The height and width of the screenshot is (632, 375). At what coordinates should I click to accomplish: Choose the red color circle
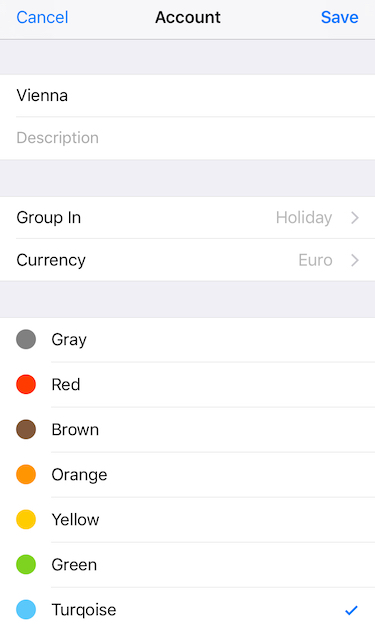(x=26, y=384)
